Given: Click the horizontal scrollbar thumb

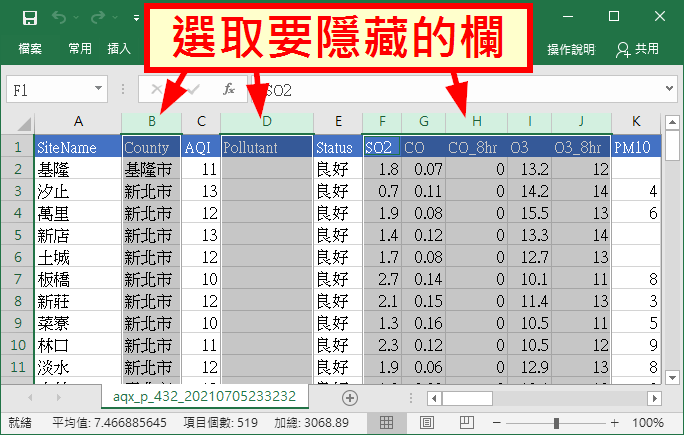Looking at the screenshot, I should click(x=467, y=398).
